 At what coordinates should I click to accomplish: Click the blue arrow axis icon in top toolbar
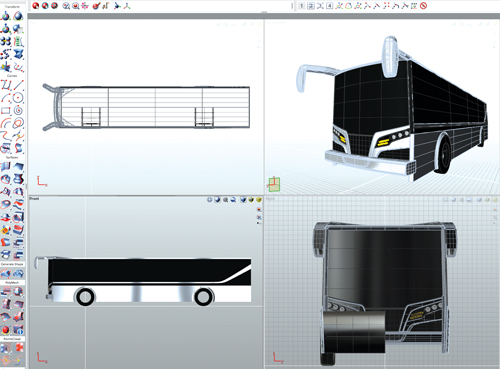click(117, 6)
